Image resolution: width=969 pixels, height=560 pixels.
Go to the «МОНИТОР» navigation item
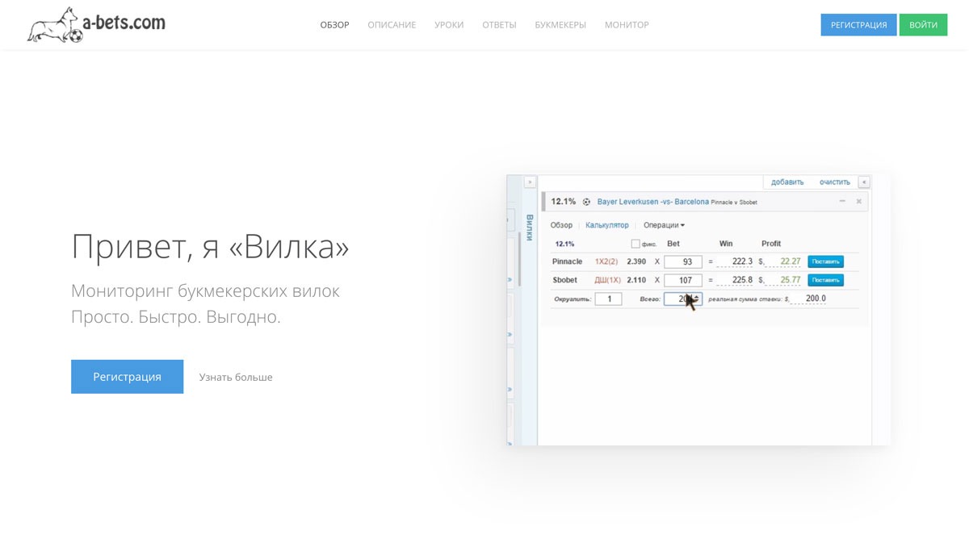(x=627, y=25)
